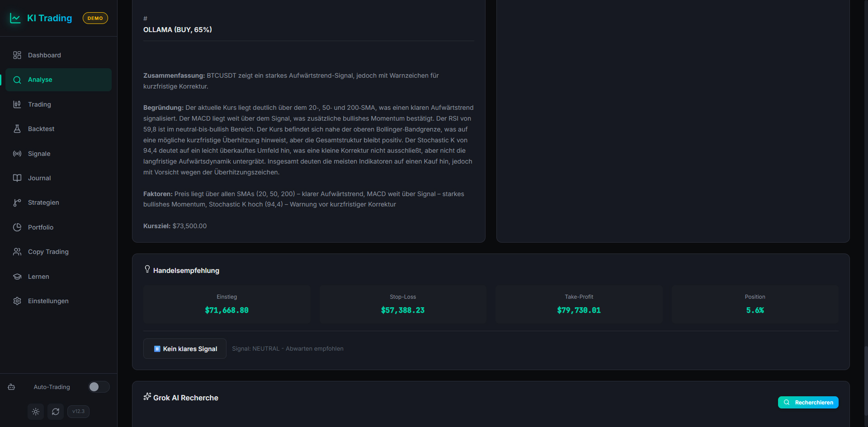The width and height of the screenshot is (868, 427).
Task: Click the Auto-Trading robot icon
Action: (x=11, y=387)
